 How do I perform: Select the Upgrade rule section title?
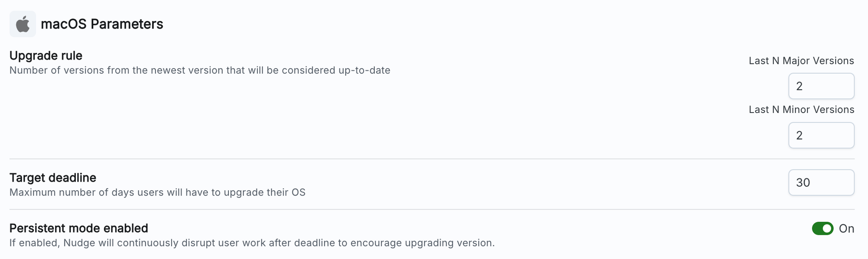(45, 55)
